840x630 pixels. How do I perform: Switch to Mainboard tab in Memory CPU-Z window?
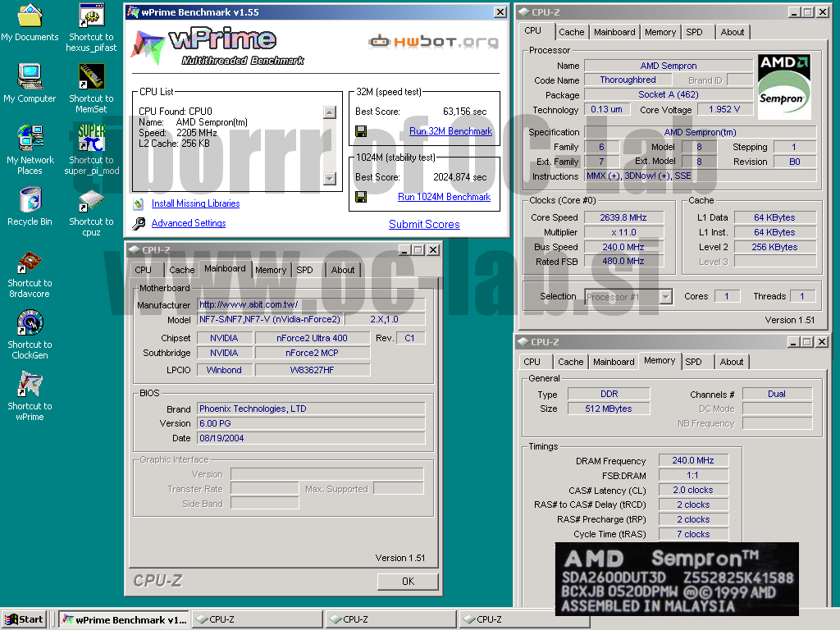coord(614,362)
